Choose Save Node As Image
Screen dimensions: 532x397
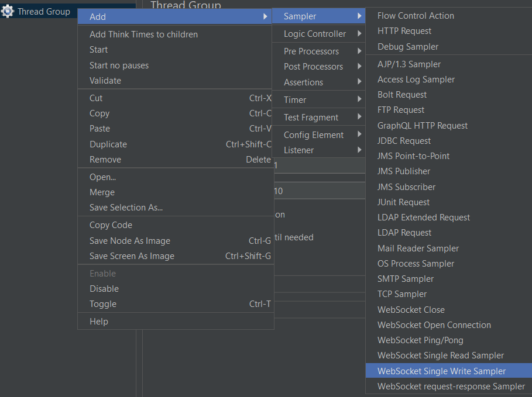coord(130,241)
